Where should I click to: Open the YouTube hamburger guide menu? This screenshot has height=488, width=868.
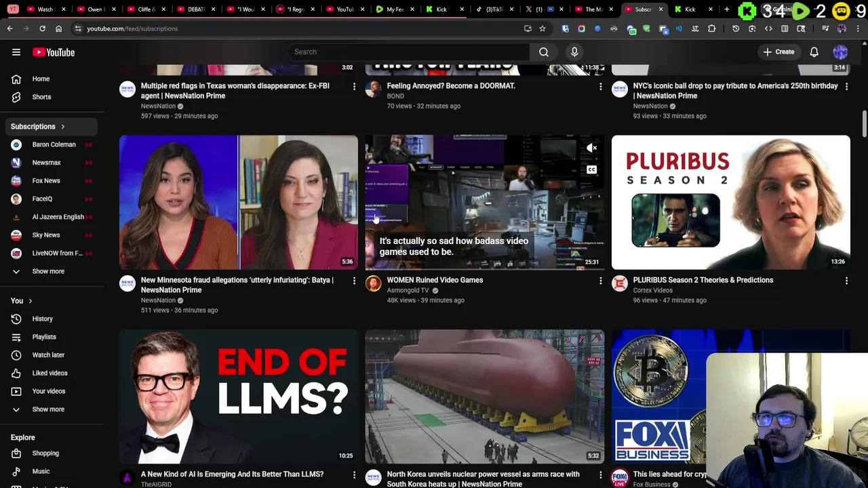(x=16, y=52)
